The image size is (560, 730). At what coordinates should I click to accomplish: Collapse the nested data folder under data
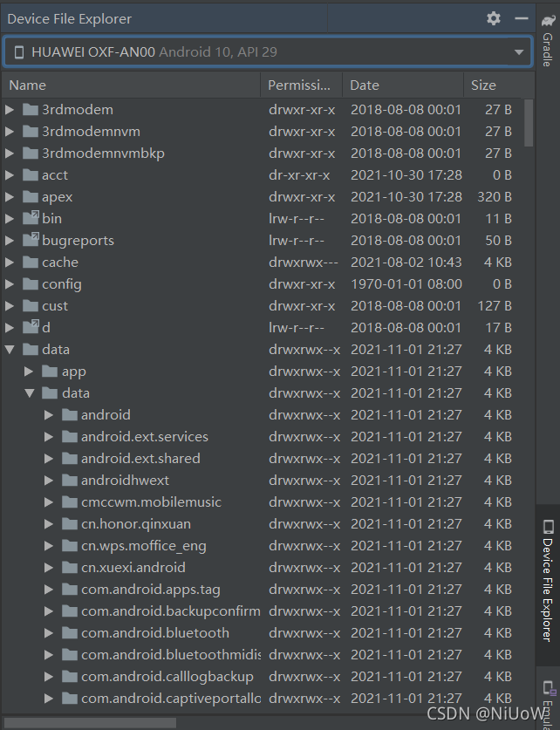click(x=30, y=393)
